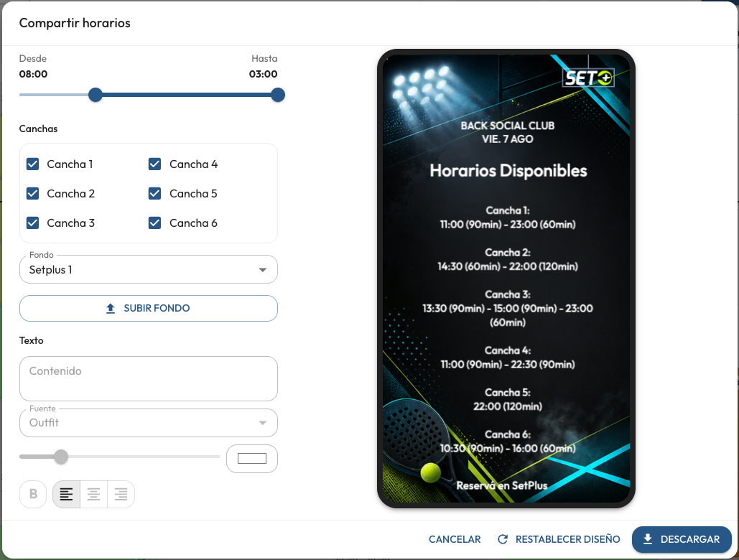739x560 pixels.
Task: Click the Cancha 6 label text
Action: click(x=193, y=223)
